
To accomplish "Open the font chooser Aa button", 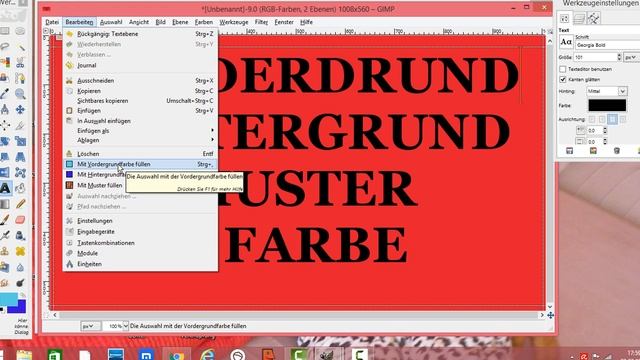I will (x=566, y=42).
